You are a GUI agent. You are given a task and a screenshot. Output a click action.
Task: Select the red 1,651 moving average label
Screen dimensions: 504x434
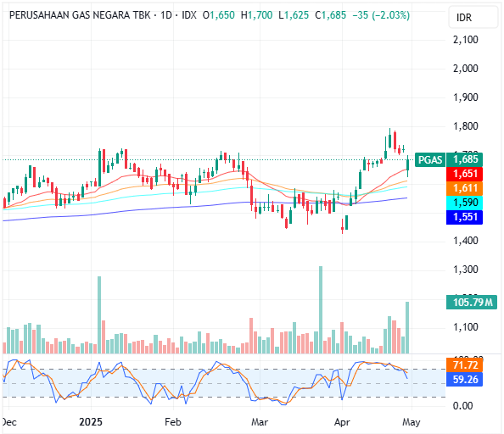click(x=465, y=174)
